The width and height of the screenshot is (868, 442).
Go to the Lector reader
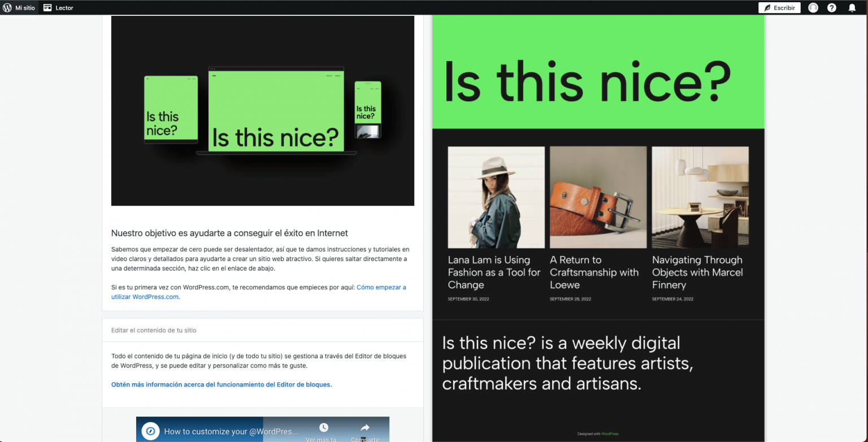(59, 8)
